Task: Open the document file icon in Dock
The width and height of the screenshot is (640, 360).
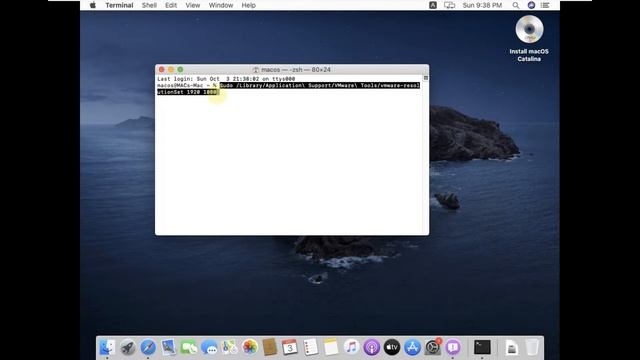Action: click(x=511, y=348)
